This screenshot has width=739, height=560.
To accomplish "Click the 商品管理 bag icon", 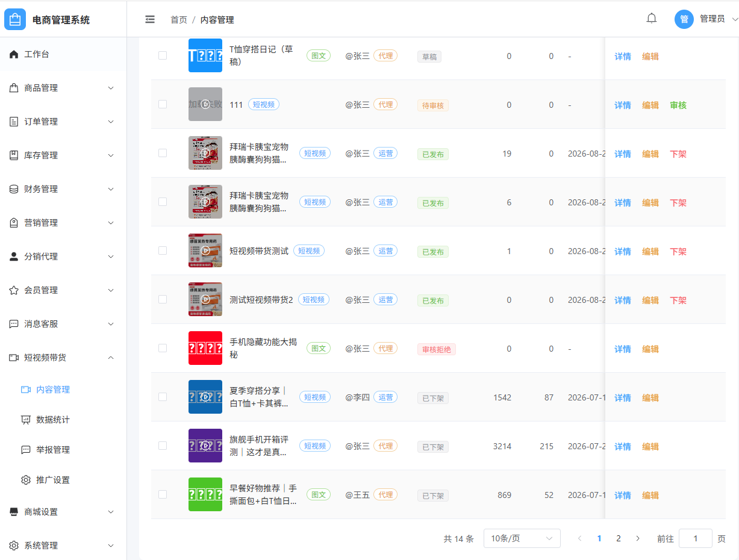I will (14, 88).
